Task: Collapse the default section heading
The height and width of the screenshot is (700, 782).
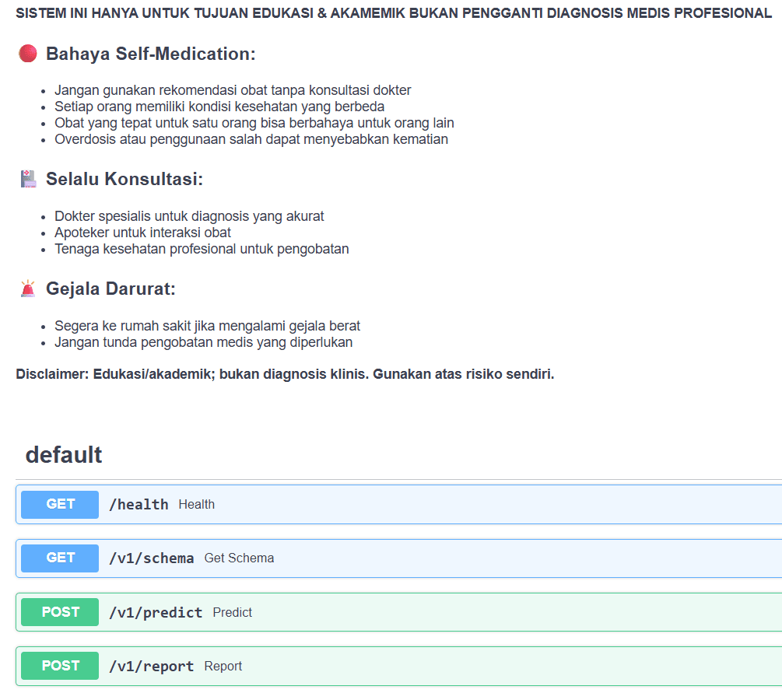Action: click(x=64, y=455)
